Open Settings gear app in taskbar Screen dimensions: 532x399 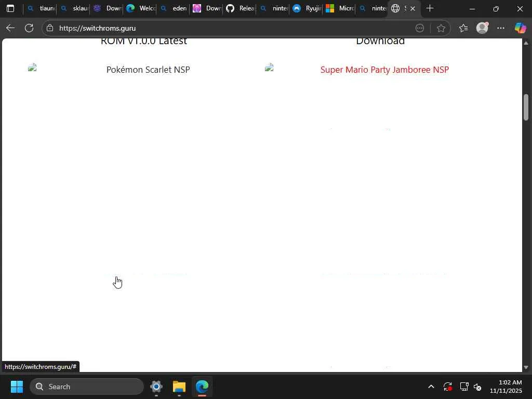156,387
